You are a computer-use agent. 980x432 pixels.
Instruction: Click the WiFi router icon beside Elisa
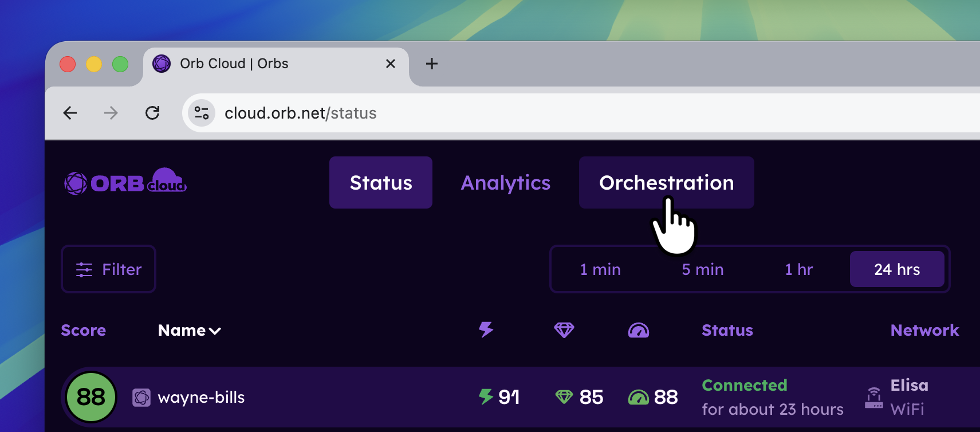873,397
